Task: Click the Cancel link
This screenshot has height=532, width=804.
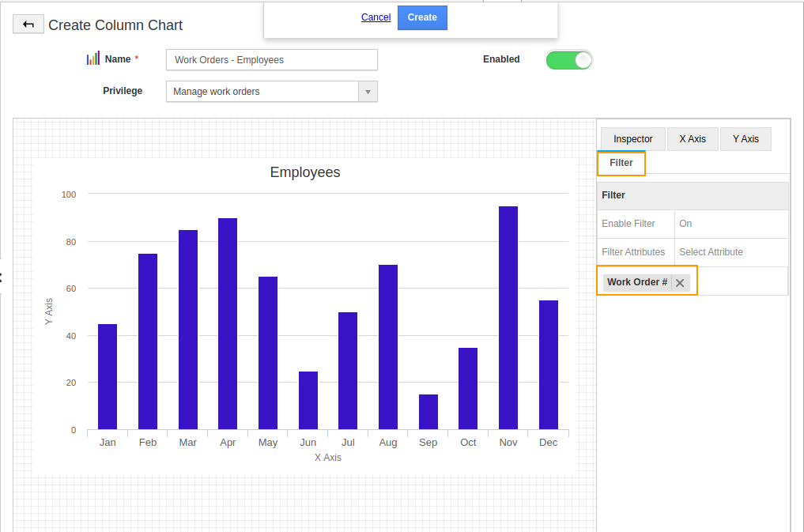Action: (x=376, y=17)
